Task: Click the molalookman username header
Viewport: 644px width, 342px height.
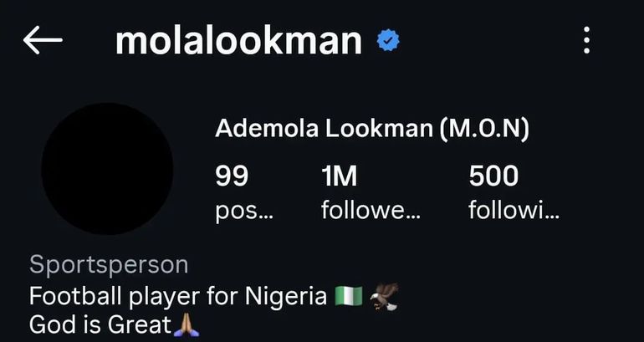Action: click(x=238, y=40)
